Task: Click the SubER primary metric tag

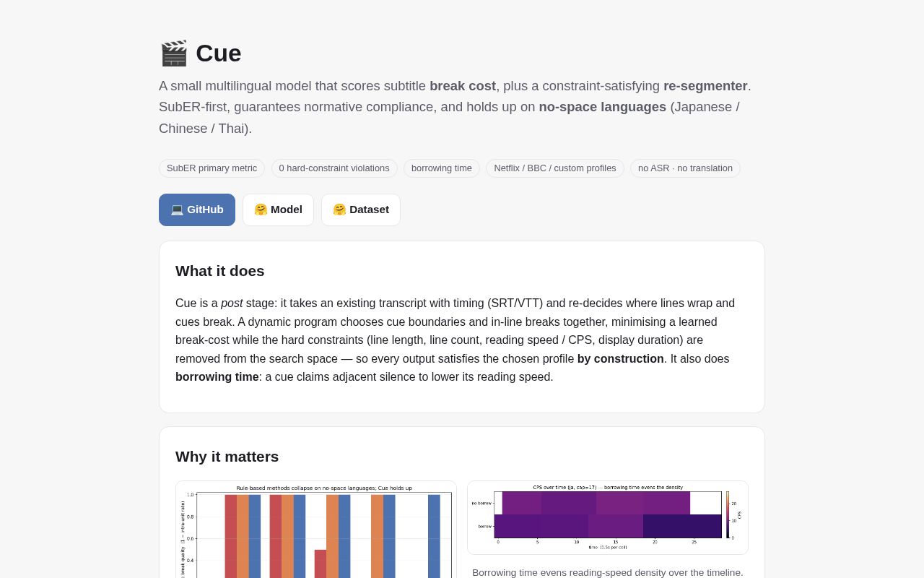Action: 212,168
